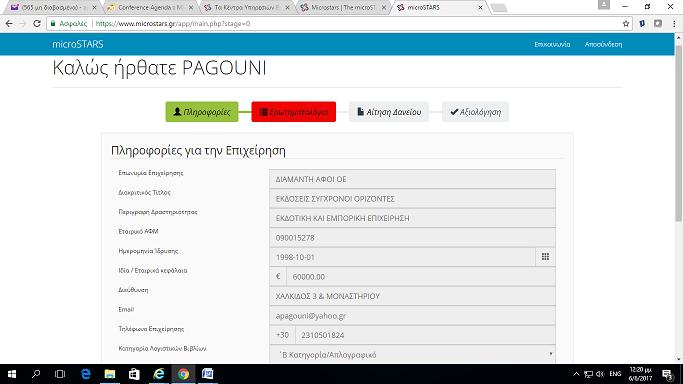Launch Microsoft Edge from the taskbar
The width and height of the screenshot is (683, 384).
click(x=86, y=374)
